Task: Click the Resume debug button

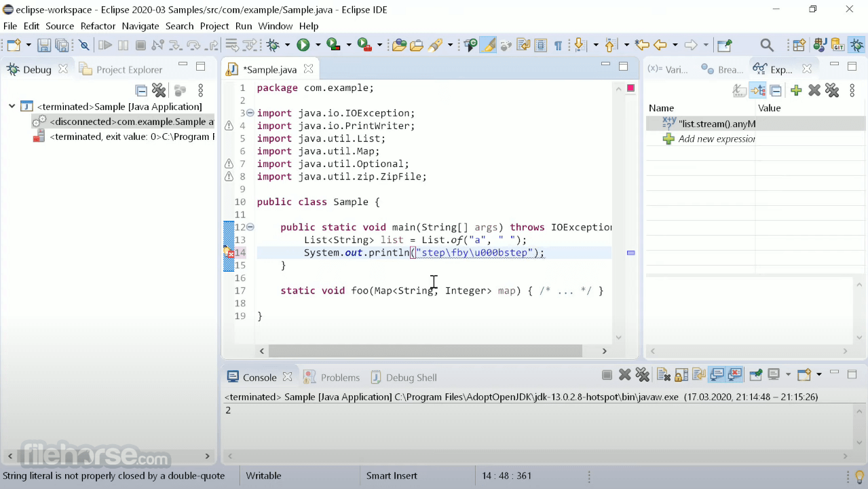Action: point(105,46)
